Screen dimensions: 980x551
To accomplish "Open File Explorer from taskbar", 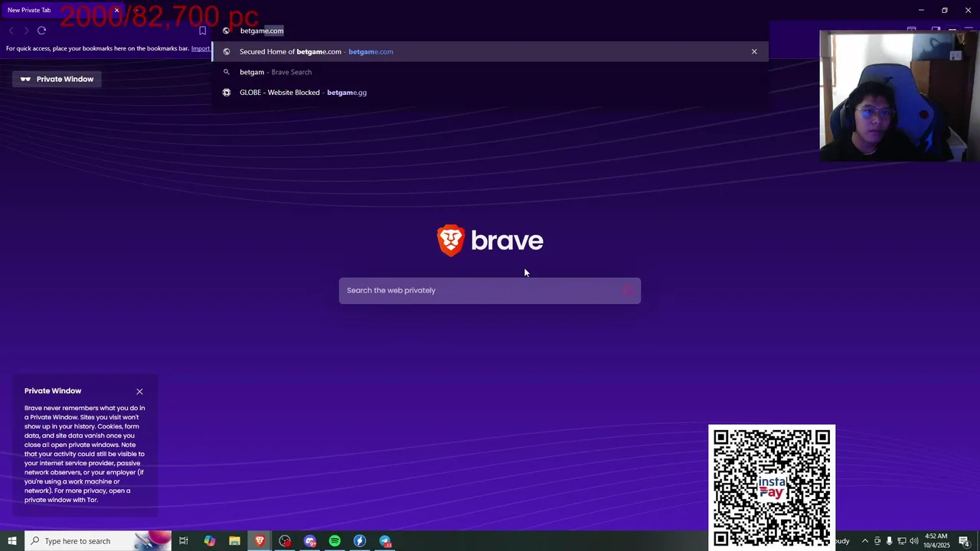I will tap(234, 541).
